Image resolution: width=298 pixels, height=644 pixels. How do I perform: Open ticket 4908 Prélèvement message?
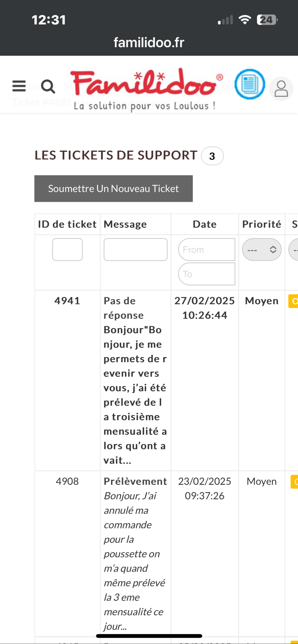(x=135, y=481)
